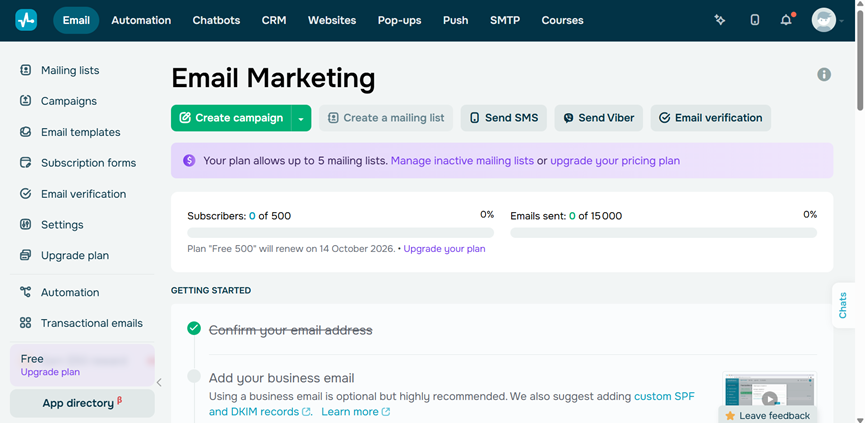Click the Upgrade plan card icon
Screen dimensions: 865x423
point(25,255)
